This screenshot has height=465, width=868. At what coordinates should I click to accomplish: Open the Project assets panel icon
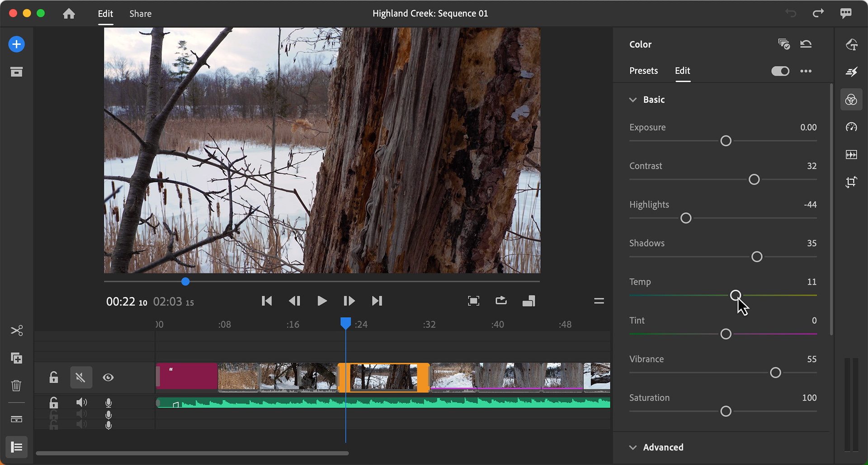tap(16, 72)
